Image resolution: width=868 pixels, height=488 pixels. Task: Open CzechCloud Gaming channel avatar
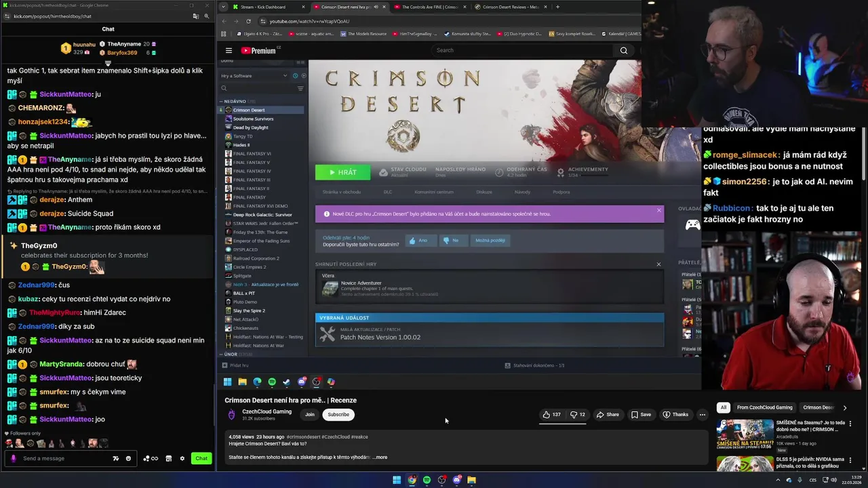[x=231, y=414]
